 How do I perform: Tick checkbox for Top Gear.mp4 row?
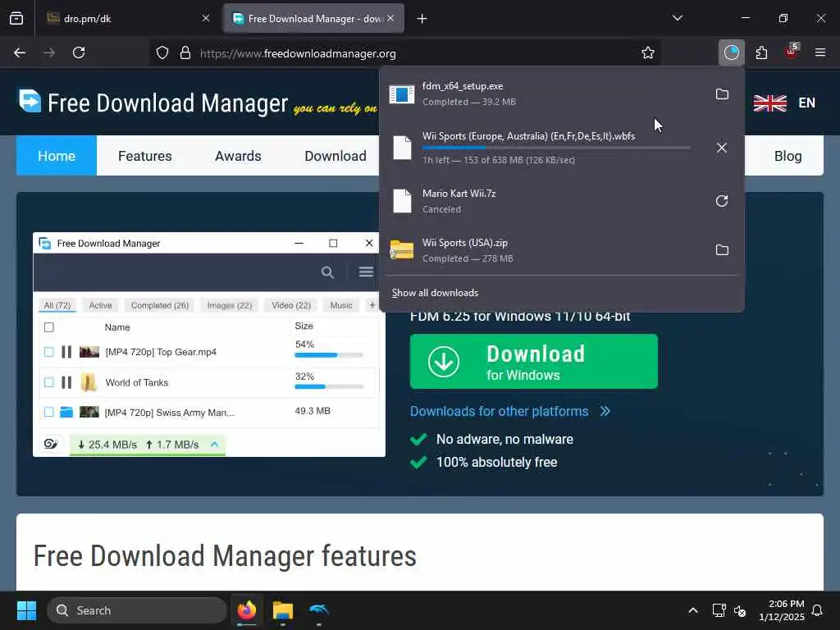[48, 352]
